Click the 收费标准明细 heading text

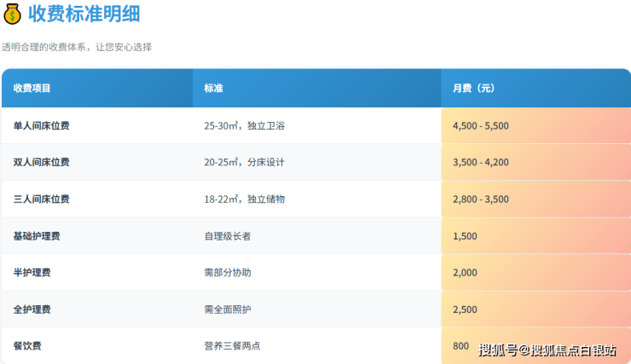click(84, 14)
